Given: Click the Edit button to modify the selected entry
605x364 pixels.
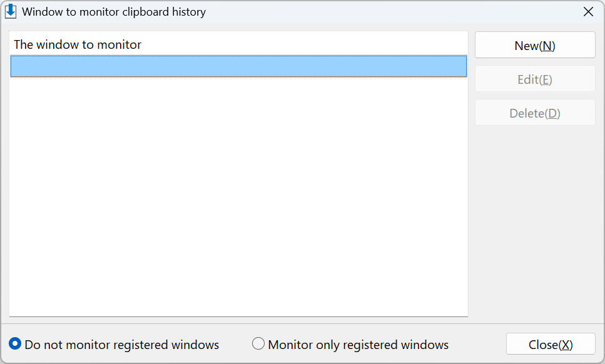Looking at the screenshot, I should coord(535,79).
